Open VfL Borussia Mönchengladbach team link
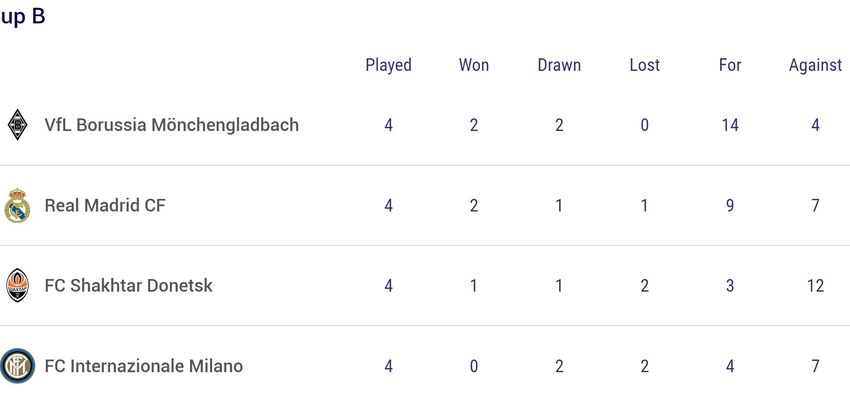 (171, 125)
